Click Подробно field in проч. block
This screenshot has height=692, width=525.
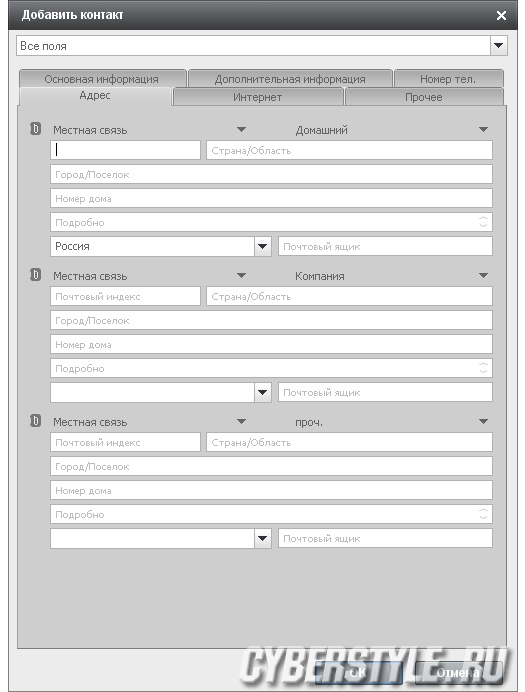pos(271,514)
